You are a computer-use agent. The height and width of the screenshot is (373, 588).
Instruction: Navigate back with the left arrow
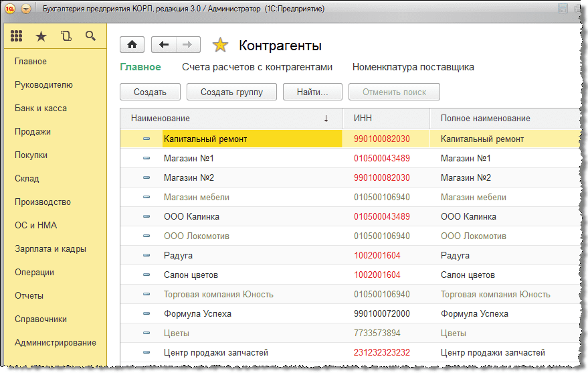(164, 45)
